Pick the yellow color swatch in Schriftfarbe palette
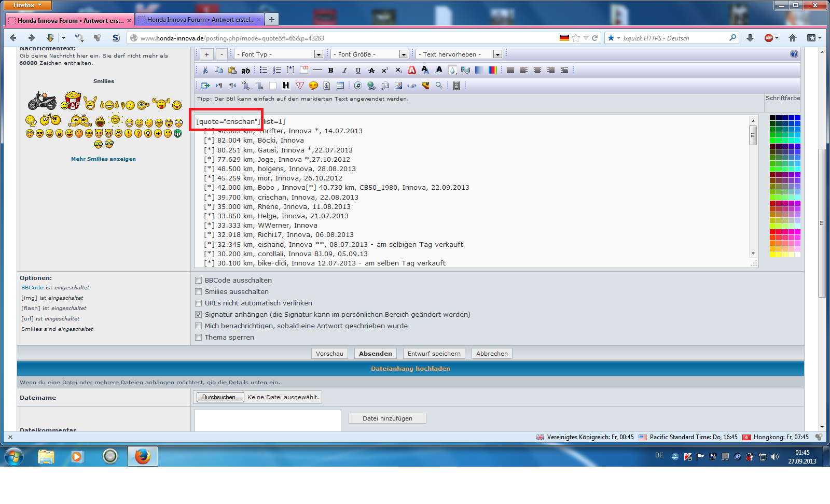This screenshot has height=504, width=830. click(773, 254)
